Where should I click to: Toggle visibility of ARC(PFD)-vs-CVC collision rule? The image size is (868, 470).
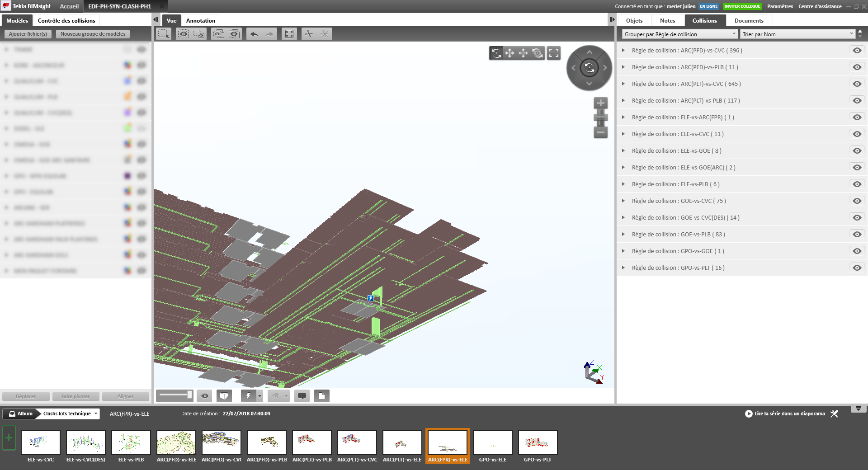(857, 51)
